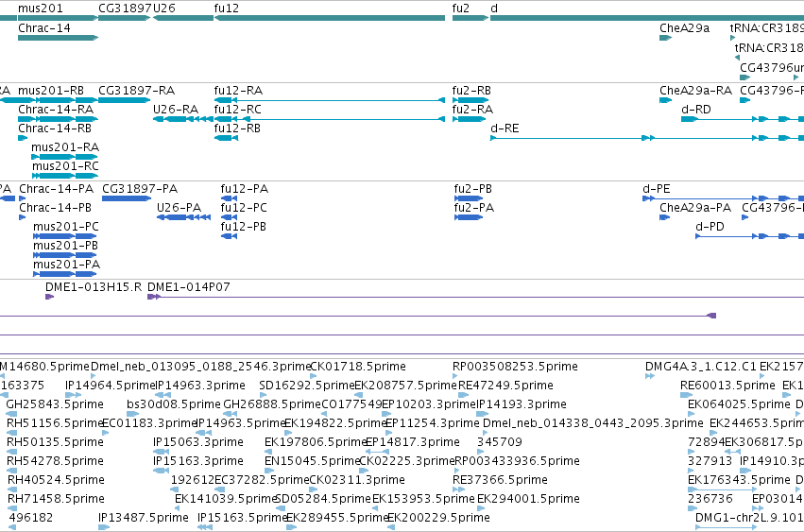Click the mus201-RC transcript label

(65, 166)
